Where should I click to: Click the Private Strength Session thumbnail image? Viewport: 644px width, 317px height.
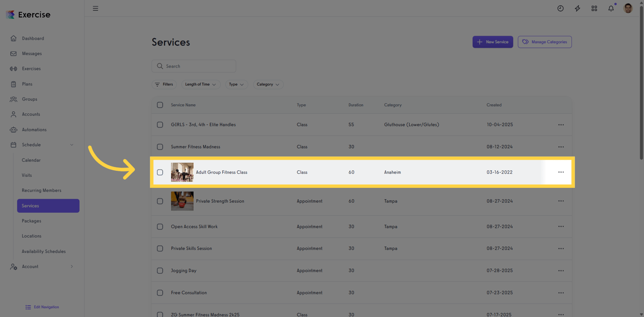click(x=182, y=201)
